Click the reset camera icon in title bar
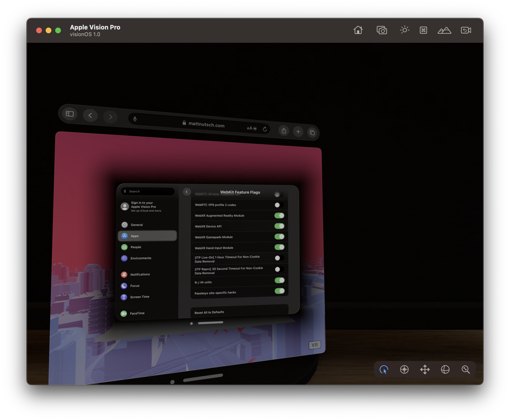 click(466, 30)
